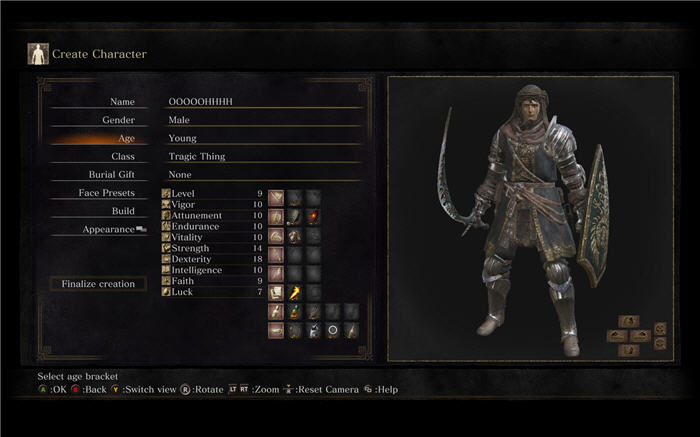Open the Face Presets menu entry

coord(99,193)
